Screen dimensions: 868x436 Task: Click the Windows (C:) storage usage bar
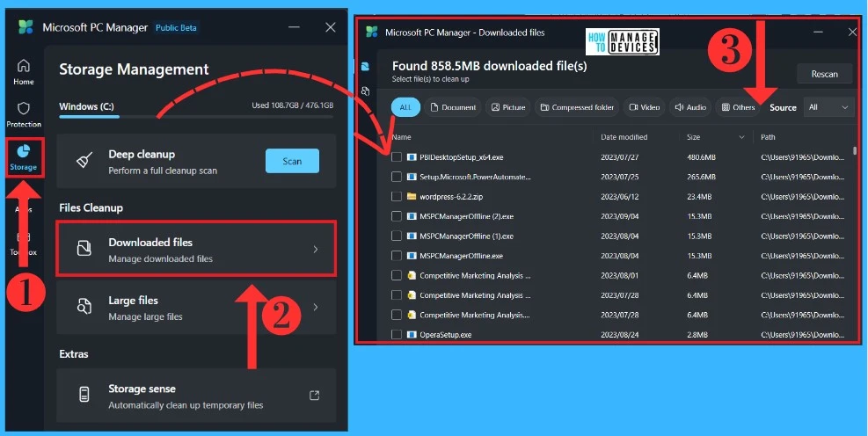[x=196, y=116]
